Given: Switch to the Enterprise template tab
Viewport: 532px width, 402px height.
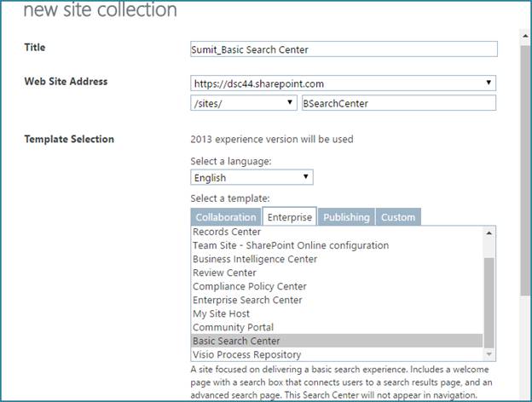Looking at the screenshot, I should 289,216.
